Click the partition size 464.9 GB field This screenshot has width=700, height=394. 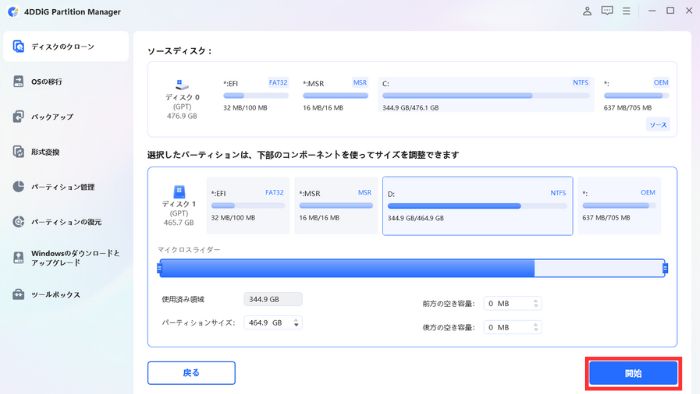[x=273, y=323]
